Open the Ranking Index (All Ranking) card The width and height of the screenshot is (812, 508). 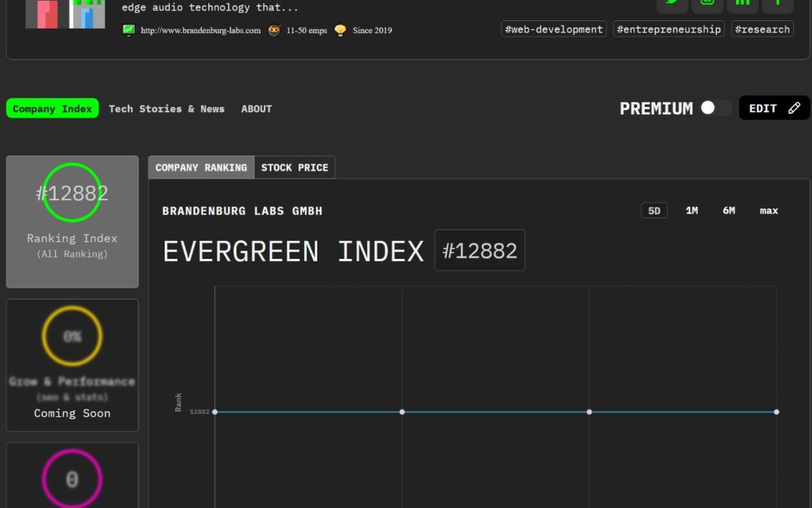pos(72,222)
